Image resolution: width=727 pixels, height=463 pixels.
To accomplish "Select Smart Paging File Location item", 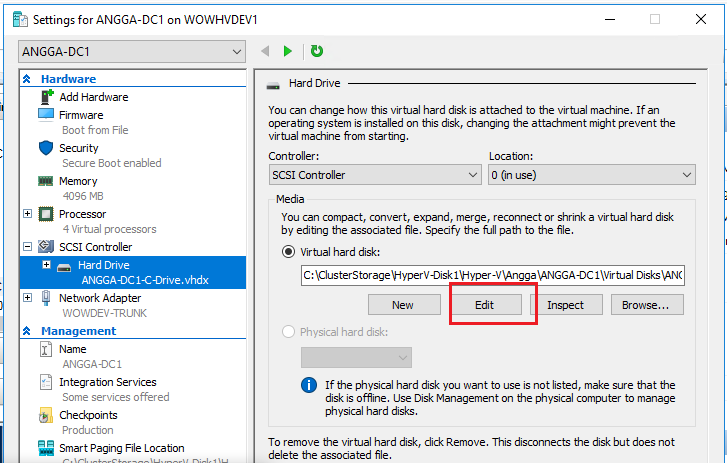I will click(x=122, y=448).
